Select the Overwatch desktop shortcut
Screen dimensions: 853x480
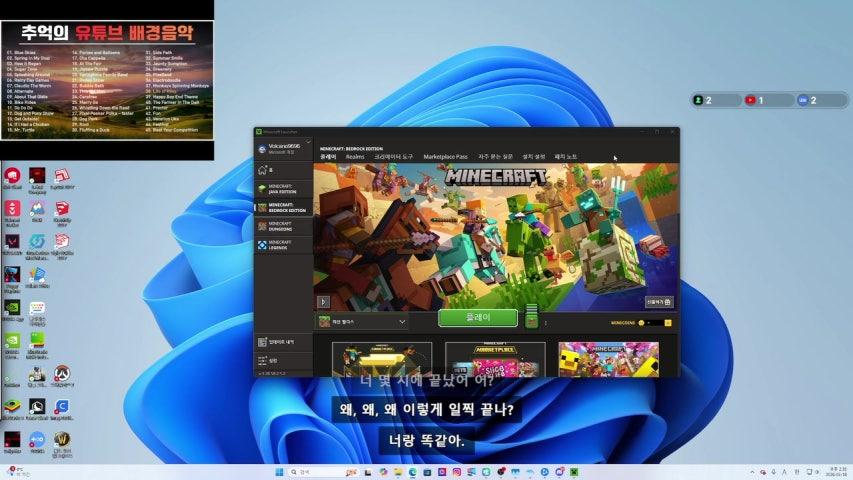tap(62, 376)
